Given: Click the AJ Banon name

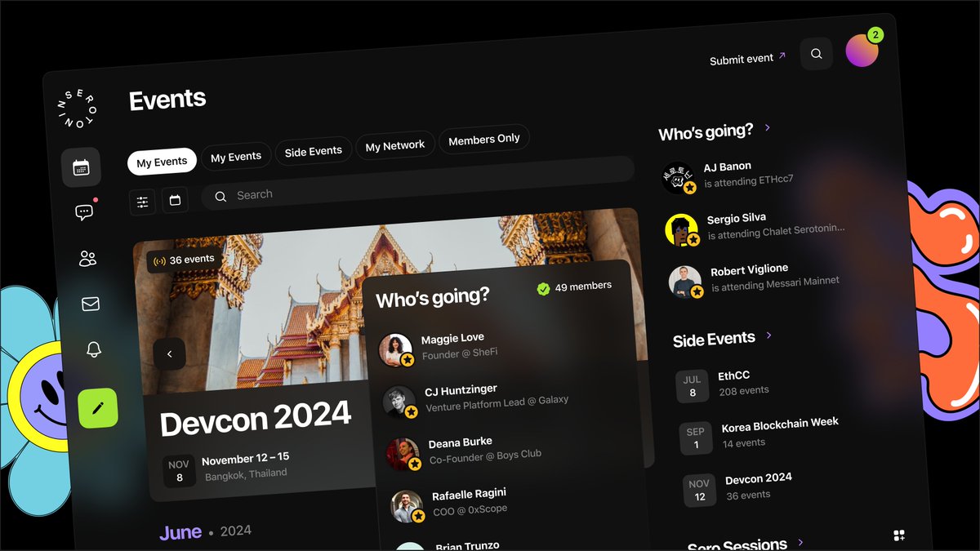Looking at the screenshot, I should [x=728, y=167].
